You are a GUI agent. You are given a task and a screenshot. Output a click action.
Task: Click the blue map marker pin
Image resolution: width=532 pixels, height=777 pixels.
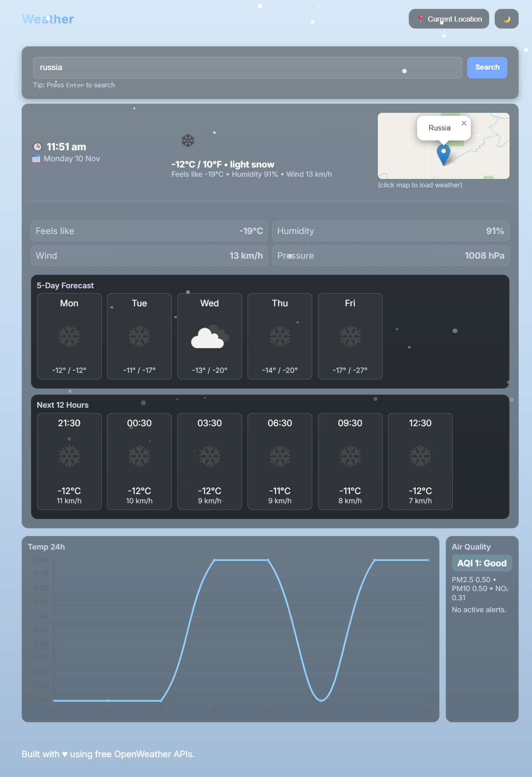443,155
